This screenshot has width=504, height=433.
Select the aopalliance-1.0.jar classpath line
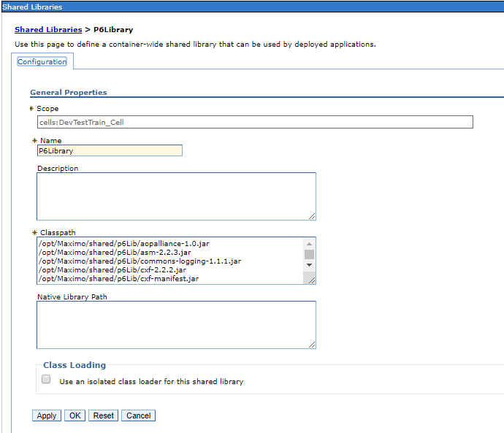coord(124,243)
